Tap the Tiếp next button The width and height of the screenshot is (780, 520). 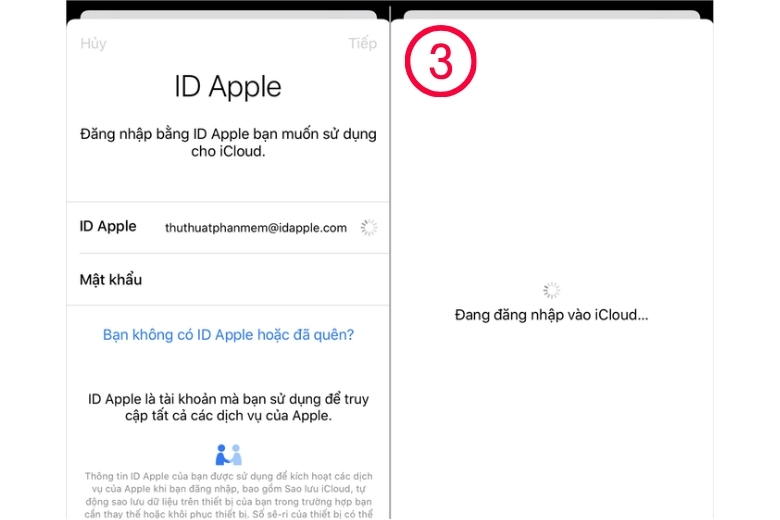(363, 44)
